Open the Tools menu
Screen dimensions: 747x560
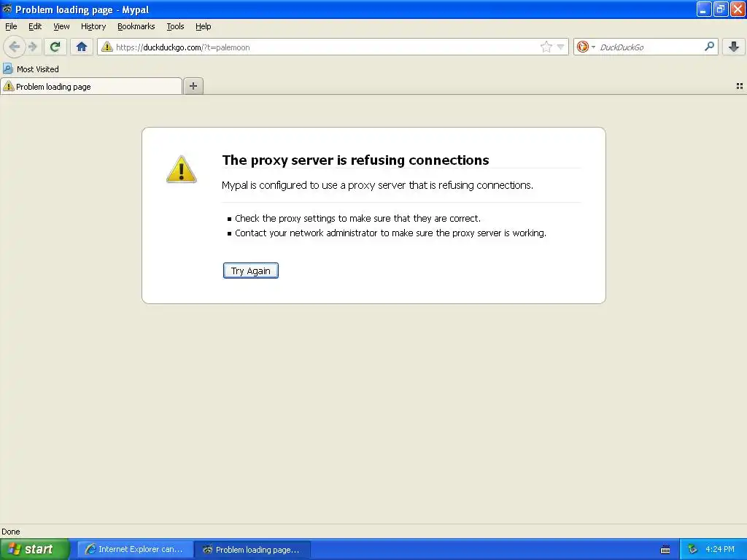tap(175, 26)
